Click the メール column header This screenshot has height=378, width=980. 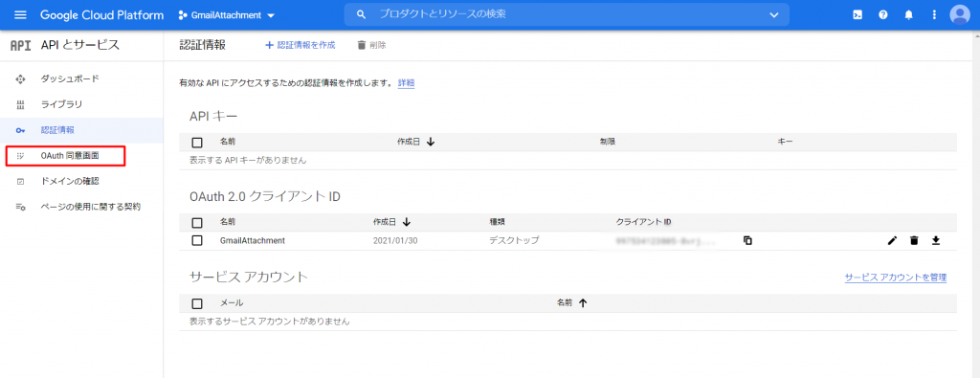(232, 303)
